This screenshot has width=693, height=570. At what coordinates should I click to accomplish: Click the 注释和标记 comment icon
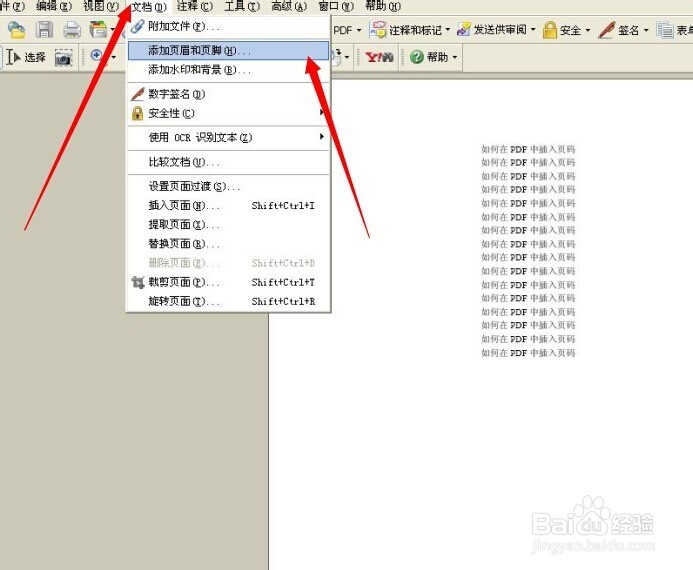(x=377, y=30)
